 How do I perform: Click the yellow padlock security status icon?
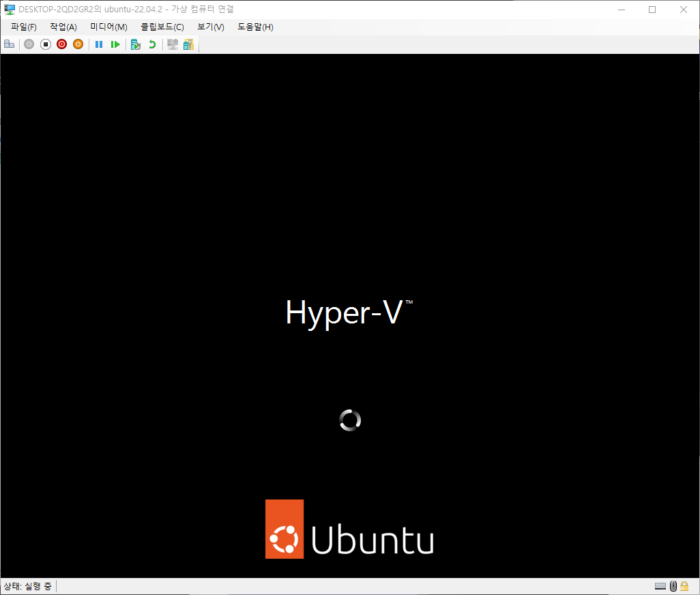tap(684, 586)
